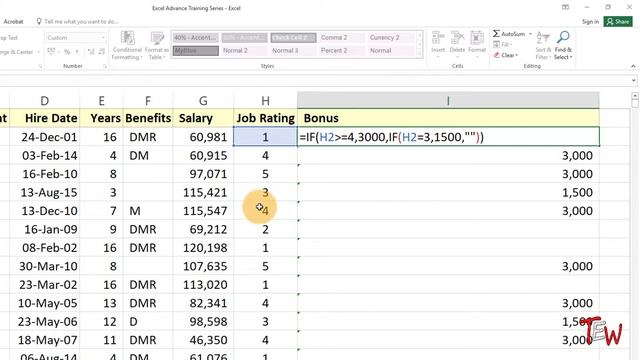Click Ribbon Display Options icon
This screenshot has height=360, width=640.
pyautogui.click(x=565, y=7)
